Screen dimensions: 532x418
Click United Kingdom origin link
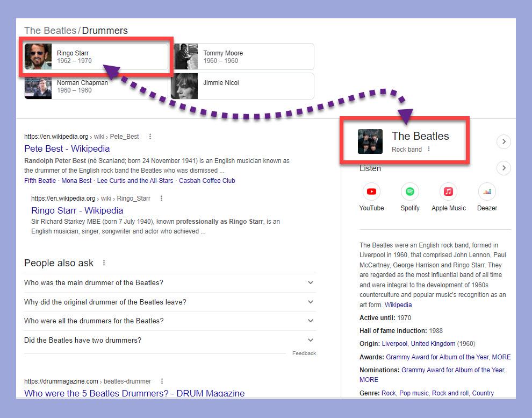tap(433, 344)
